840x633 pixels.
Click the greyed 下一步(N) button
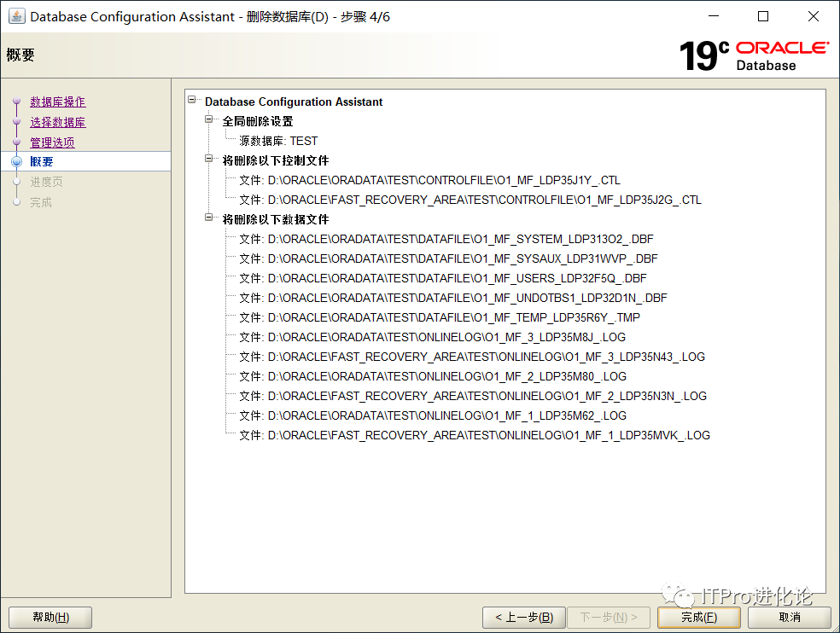609,618
